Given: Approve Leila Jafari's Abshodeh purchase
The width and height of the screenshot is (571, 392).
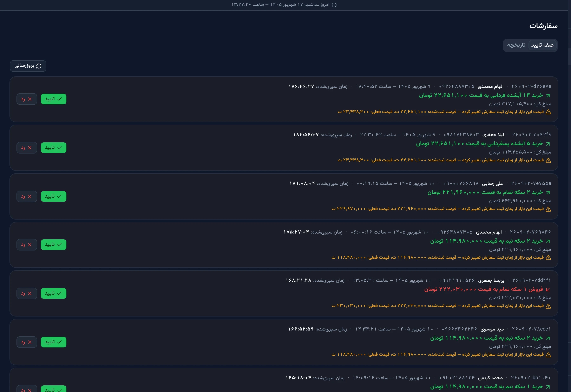Looking at the screenshot, I should point(54,148).
